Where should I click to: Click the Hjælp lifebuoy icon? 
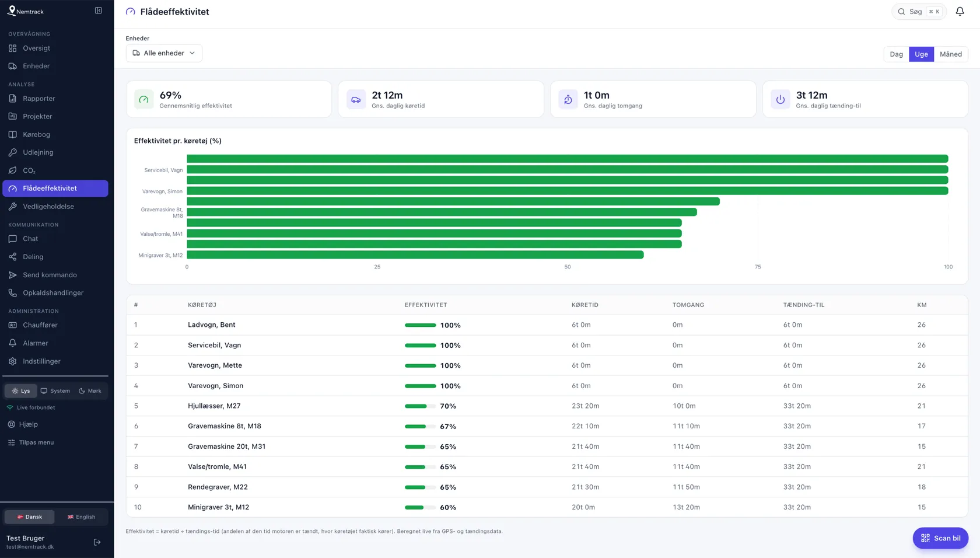coord(11,424)
